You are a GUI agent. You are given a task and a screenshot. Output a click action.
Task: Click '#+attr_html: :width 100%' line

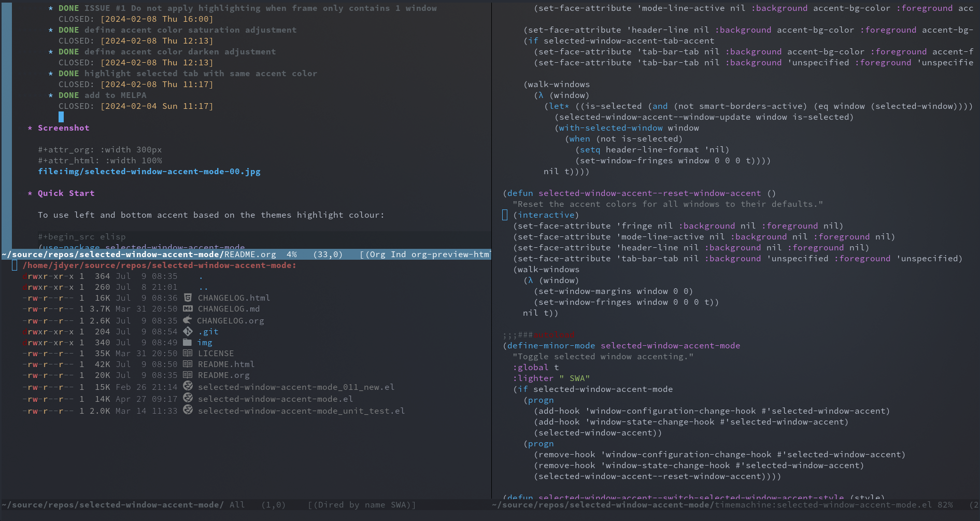point(100,161)
